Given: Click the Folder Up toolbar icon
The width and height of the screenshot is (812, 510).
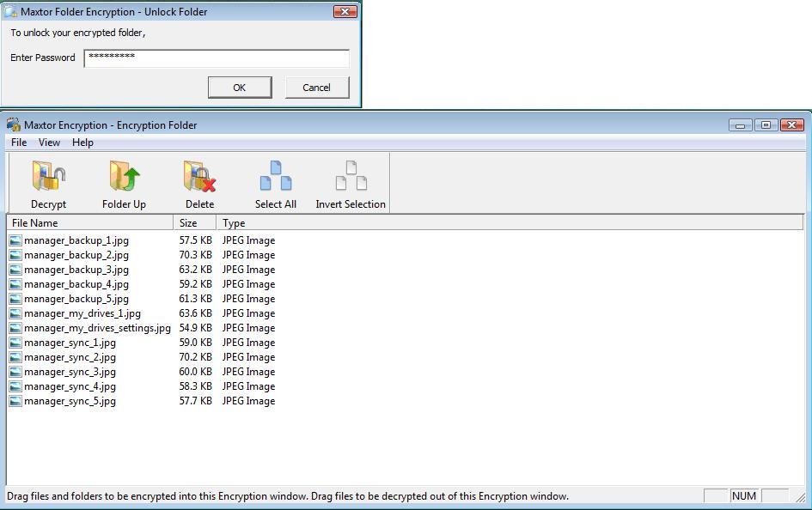Looking at the screenshot, I should (125, 176).
